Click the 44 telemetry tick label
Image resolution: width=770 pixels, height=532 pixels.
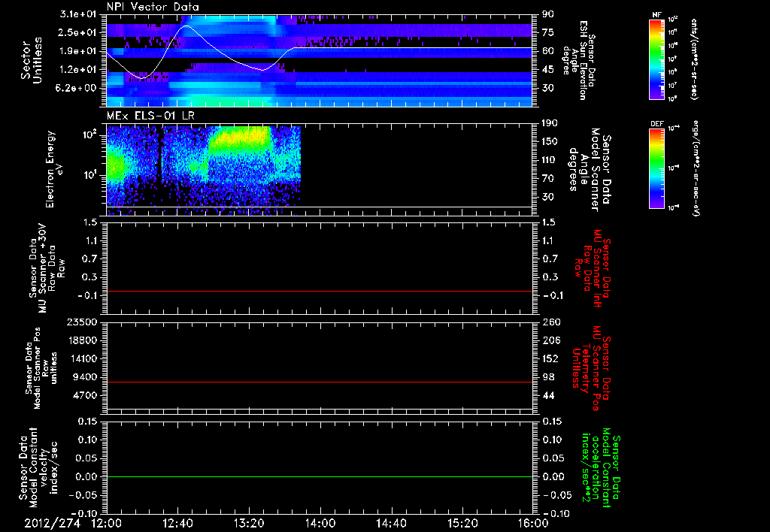(548, 395)
